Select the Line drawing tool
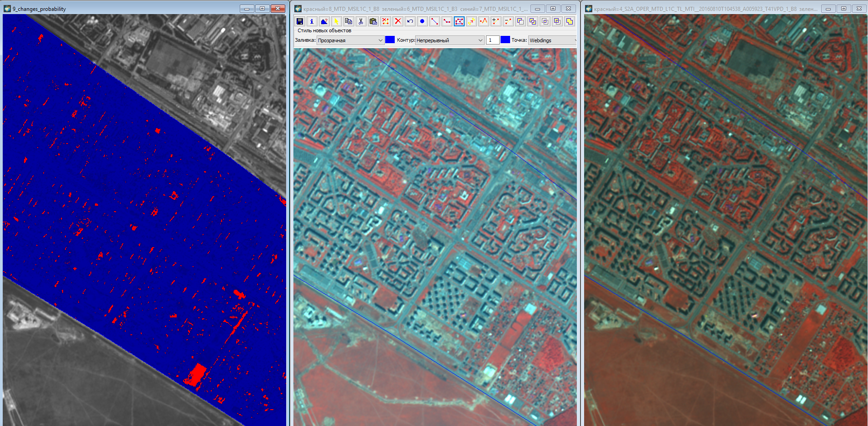The width and height of the screenshot is (868, 426). click(x=435, y=21)
